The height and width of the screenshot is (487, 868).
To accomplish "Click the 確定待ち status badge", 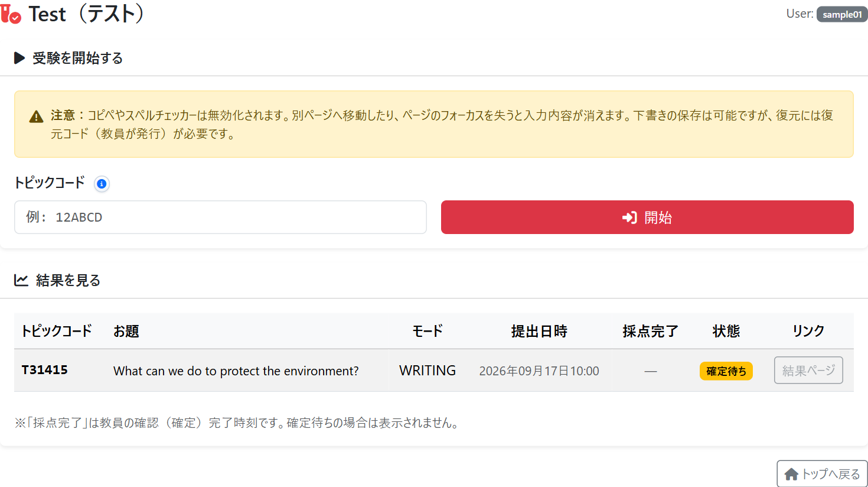I will (x=726, y=371).
